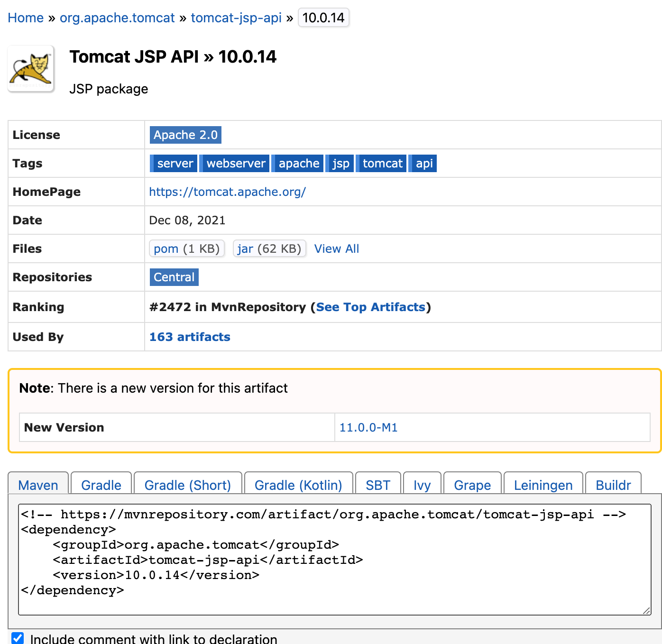Click the 'Used By' row label
662x644 pixels.
pos(38,337)
